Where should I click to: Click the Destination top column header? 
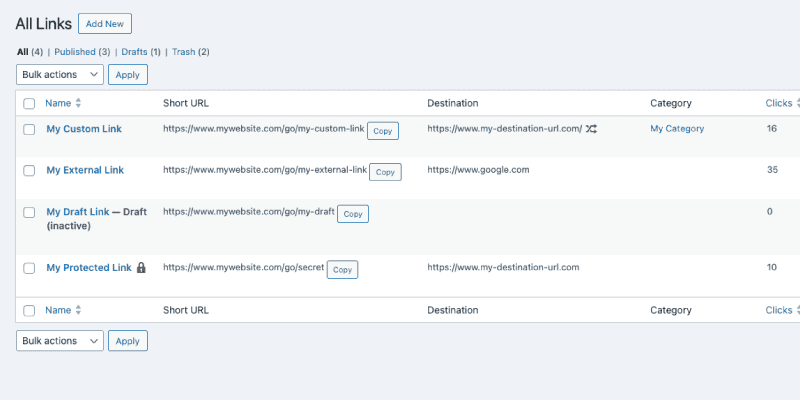click(453, 103)
